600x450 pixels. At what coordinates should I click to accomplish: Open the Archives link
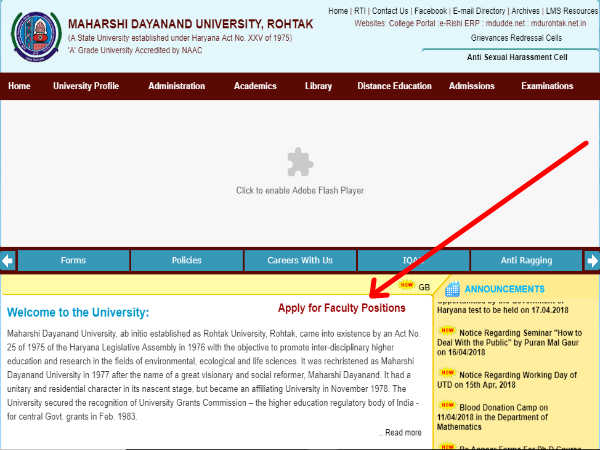(525, 11)
